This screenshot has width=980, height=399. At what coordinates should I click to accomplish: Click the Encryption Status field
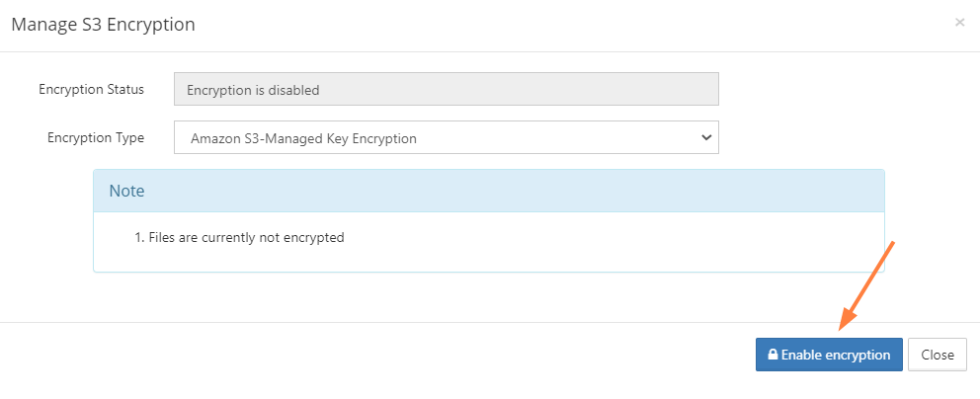click(x=446, y=90)
